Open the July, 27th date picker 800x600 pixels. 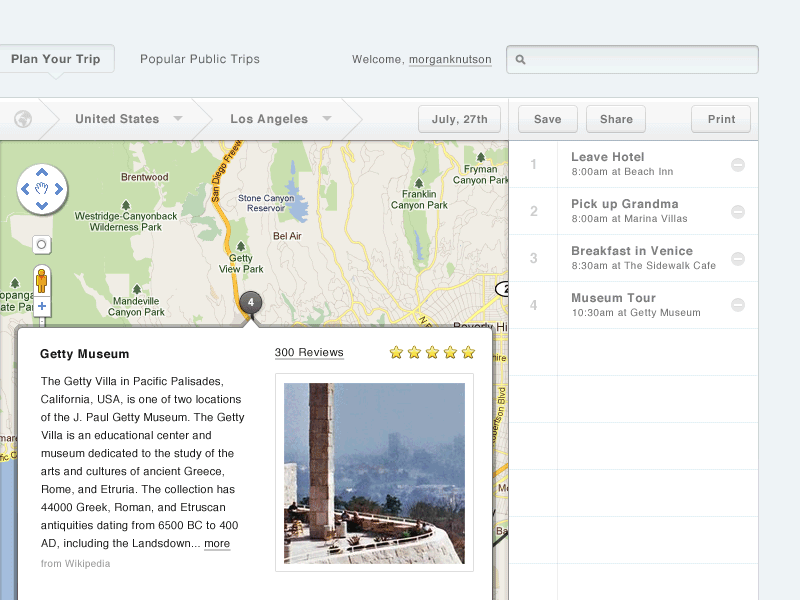459,119
